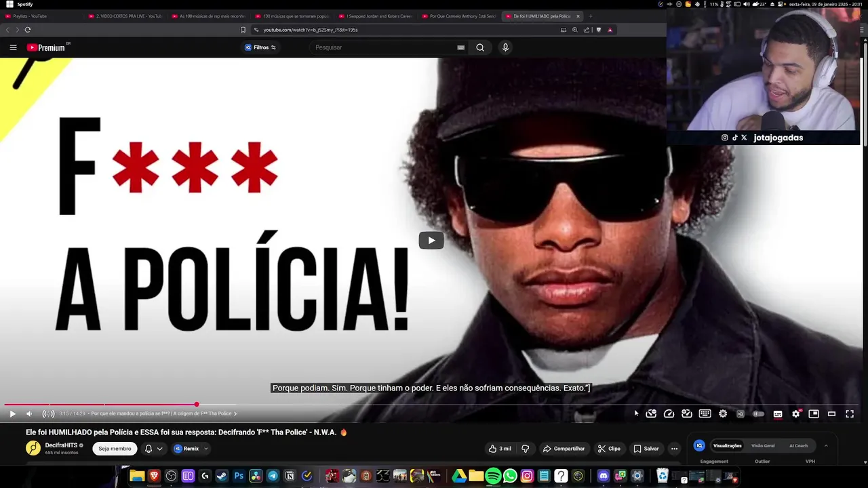The height and width of the screenshot is (488, 868).
Task: Click the Clipe scissors button
Action: [x=609, y=449]
